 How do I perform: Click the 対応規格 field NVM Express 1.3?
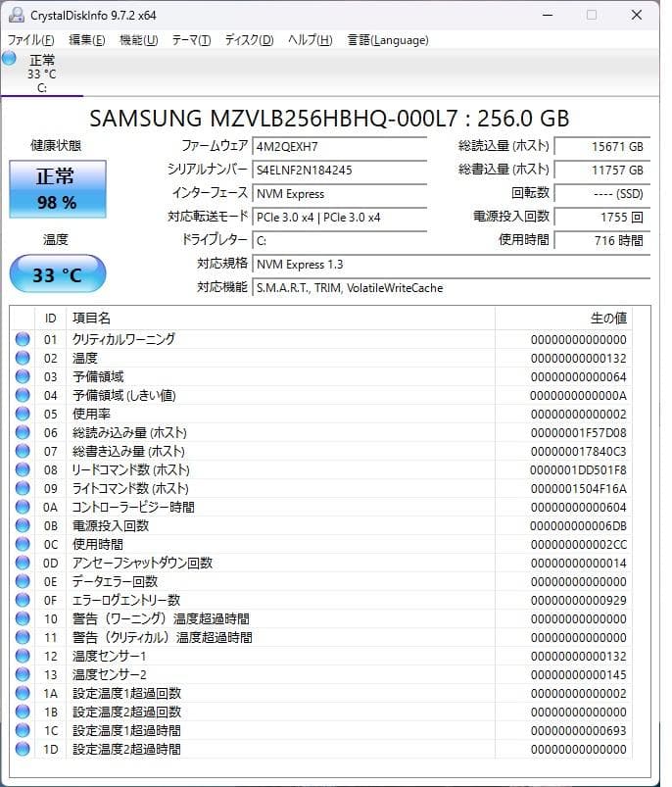point(452,265)
